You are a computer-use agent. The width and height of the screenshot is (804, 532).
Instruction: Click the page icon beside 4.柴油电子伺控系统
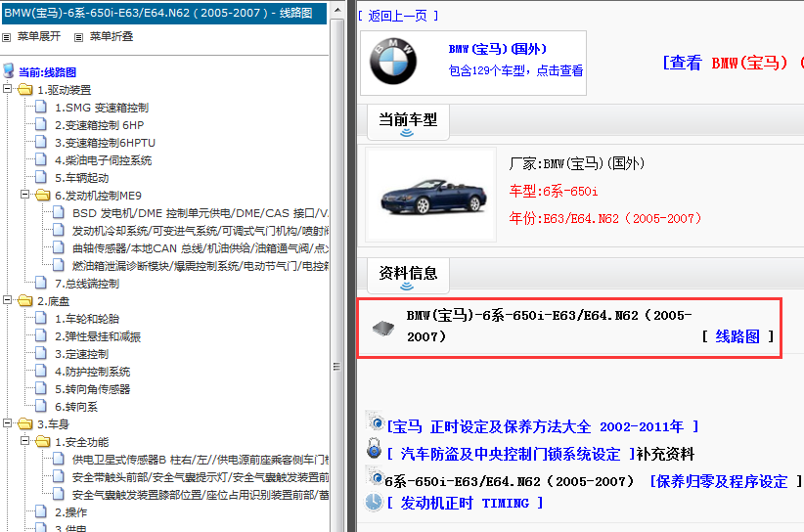coord(41,160)
